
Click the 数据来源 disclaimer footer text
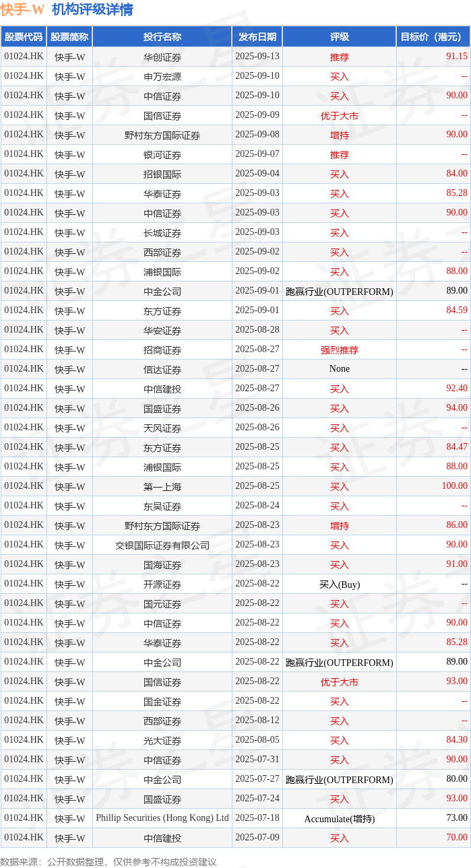pyautogui.click(x=108, y=861)
